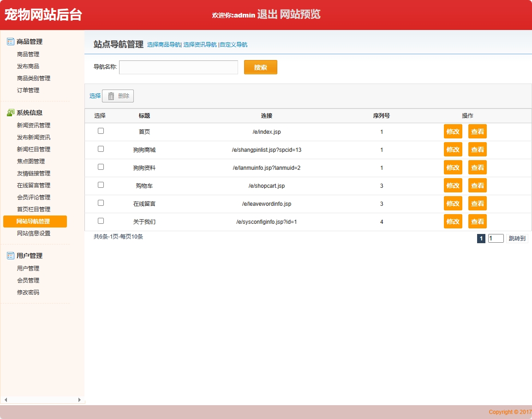This screenshot has width=532, height=419.
Task: Click the trash icon on the 删除 button
Action: (x=110, y=96)
